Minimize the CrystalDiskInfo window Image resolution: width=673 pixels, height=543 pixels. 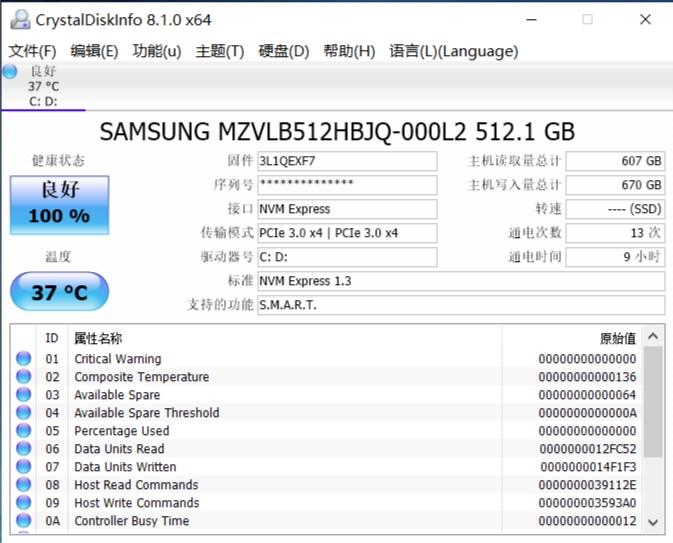pyautogui.click(x=532, y=20)
